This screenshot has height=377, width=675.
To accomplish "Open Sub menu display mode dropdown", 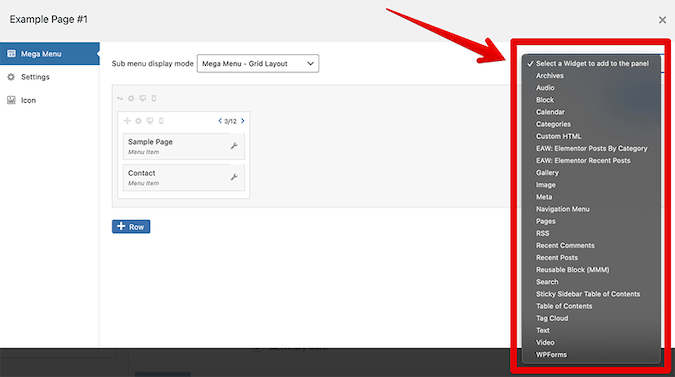I will click(258, 63).
